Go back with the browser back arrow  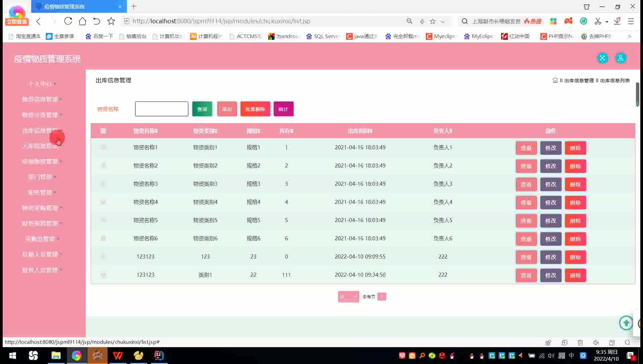39,21
